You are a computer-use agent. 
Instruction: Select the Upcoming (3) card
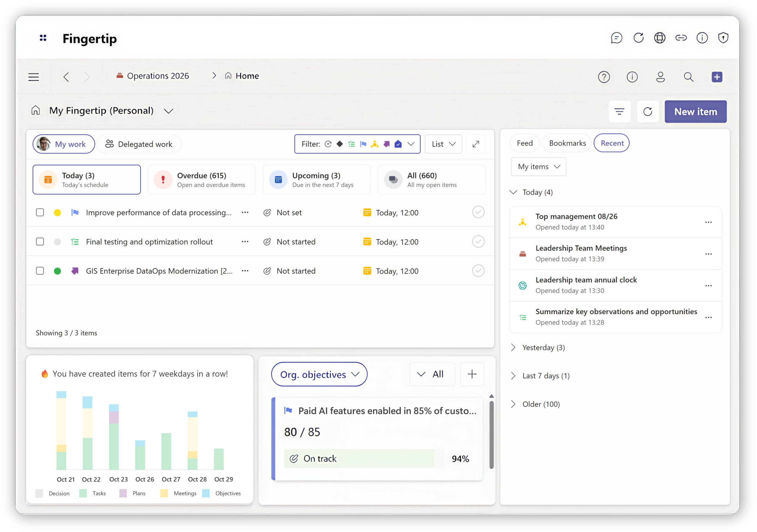(317, 180)
